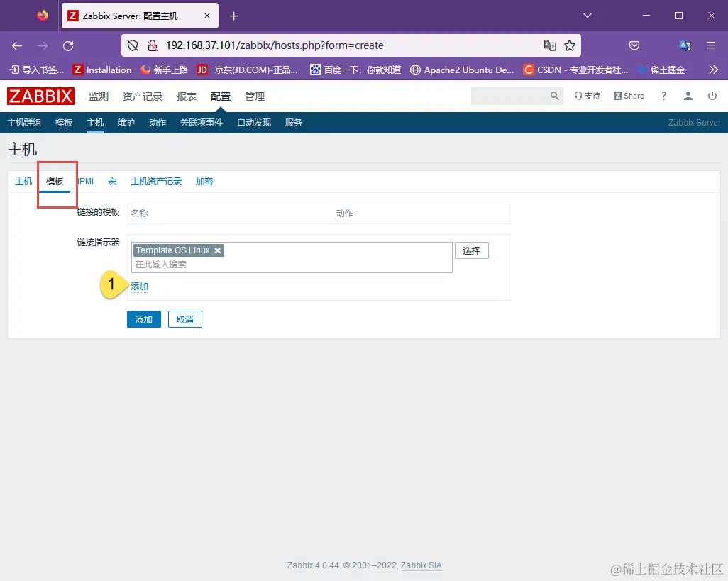Remove the Template OS Linux entry
The height and width of the screenshot is (581, 728).
[218, 250]
